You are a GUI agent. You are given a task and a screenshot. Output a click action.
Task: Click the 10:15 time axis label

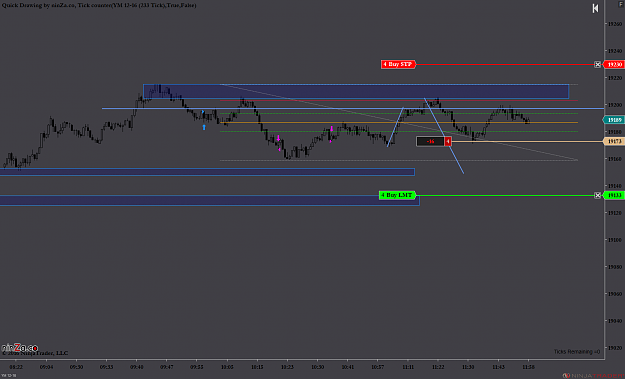257,367
